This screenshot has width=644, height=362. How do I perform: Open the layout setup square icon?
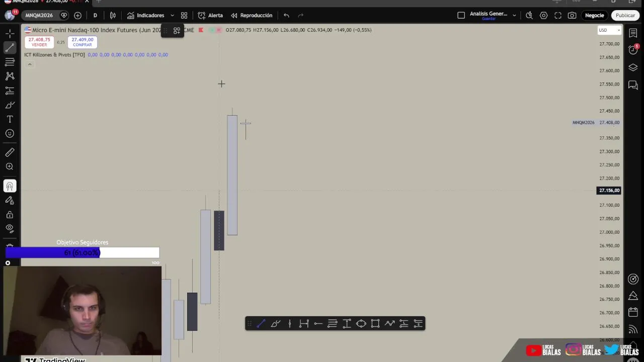pos(461,16)
